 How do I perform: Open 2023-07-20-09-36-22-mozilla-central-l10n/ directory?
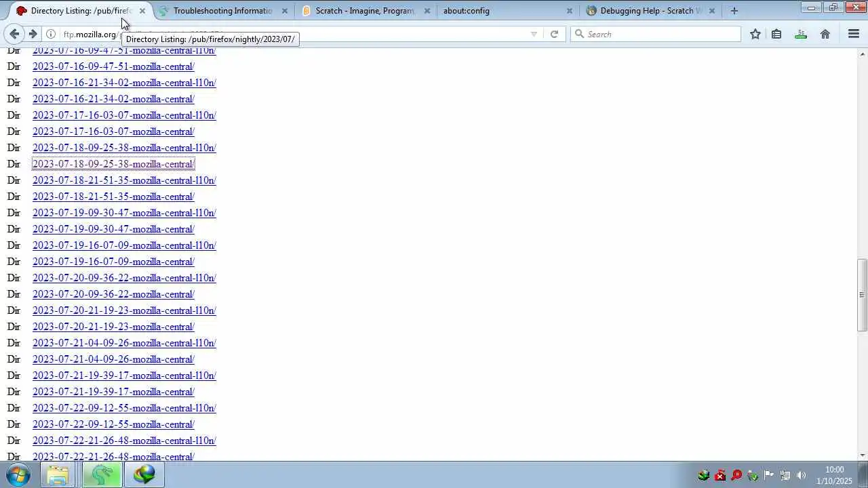pyautogui.click(x=124, y=278)
